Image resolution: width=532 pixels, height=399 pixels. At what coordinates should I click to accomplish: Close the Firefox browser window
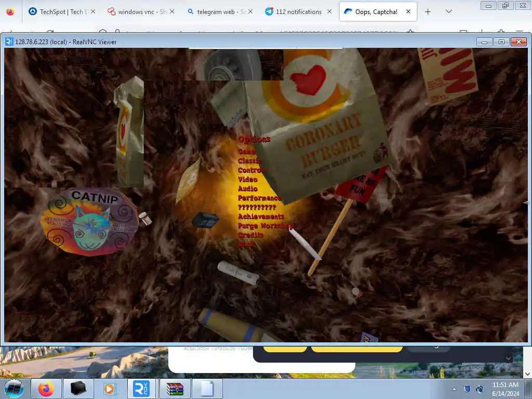pos(523,6)
